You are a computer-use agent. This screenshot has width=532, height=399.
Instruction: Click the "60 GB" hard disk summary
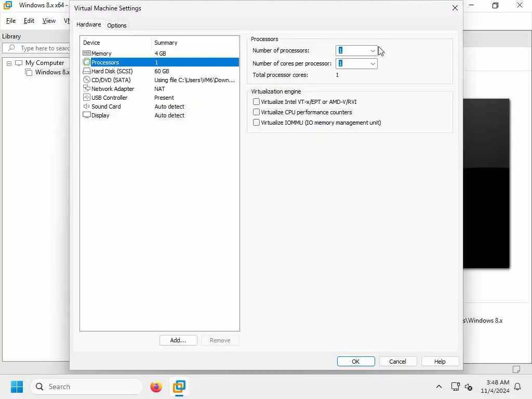click(162, 71)
